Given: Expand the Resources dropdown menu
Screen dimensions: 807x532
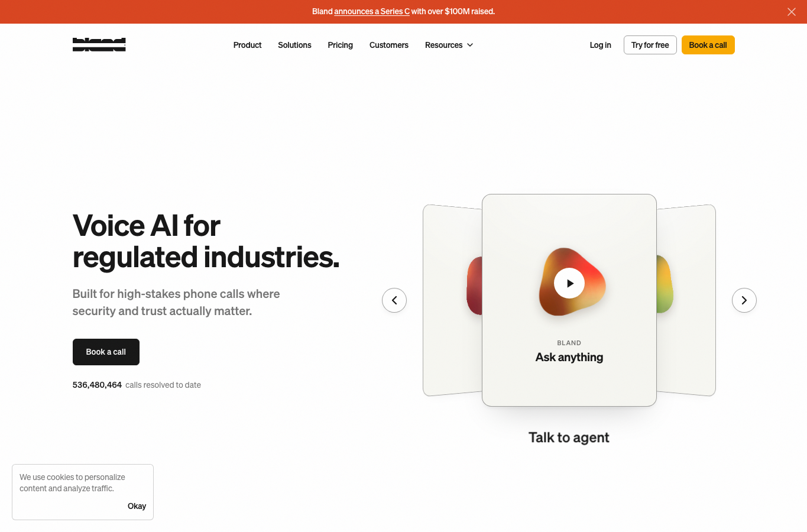Looking at the screenshot, I should tap(449, 45).
